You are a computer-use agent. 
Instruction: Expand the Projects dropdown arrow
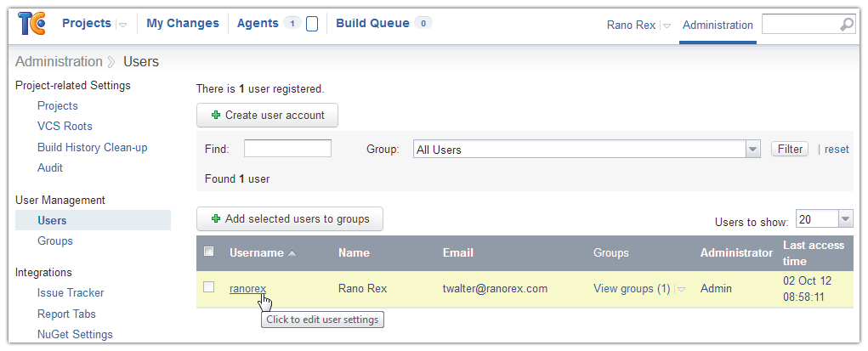pyautogui.click(x=123, y=25)
